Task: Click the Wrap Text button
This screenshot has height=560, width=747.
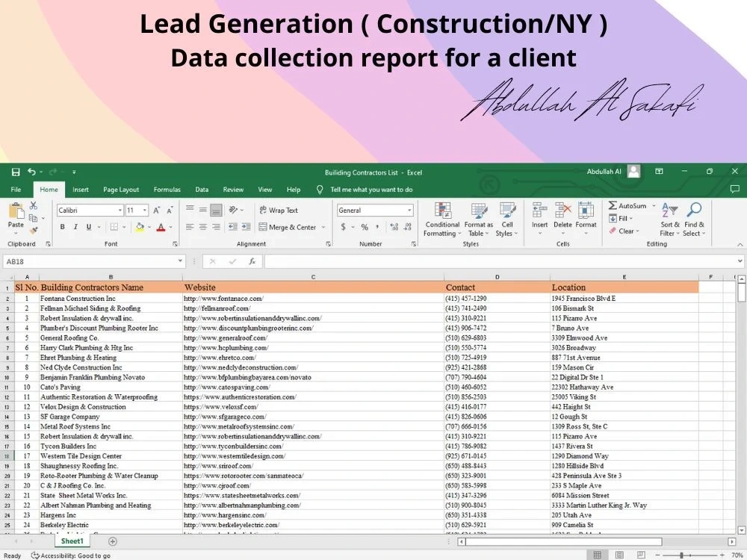Action: 279,210
